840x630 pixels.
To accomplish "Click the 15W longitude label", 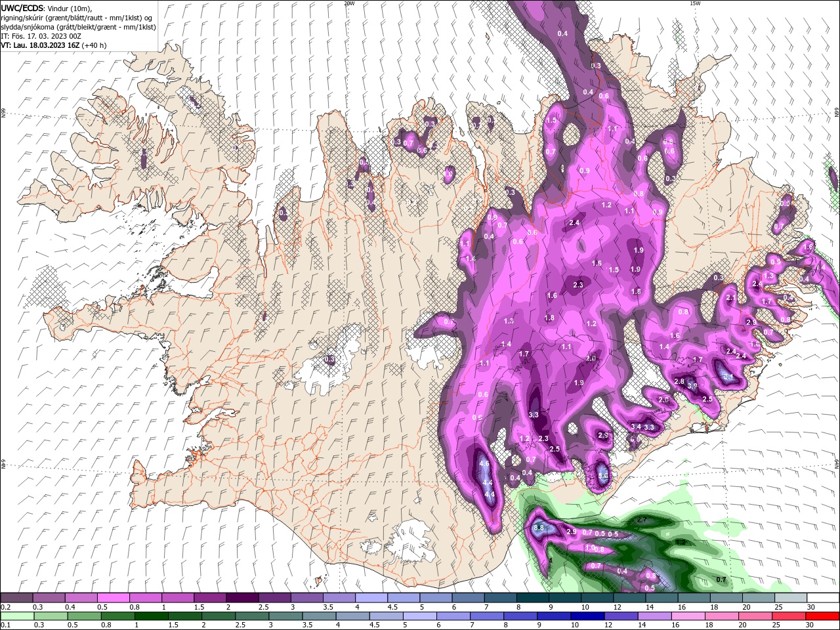I will coord(694,3).
